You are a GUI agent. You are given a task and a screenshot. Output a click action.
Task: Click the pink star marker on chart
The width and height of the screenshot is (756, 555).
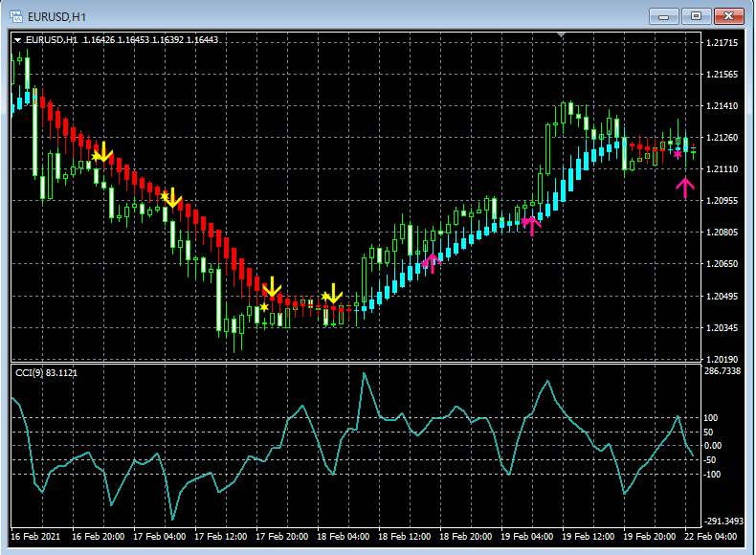[678, 154]
